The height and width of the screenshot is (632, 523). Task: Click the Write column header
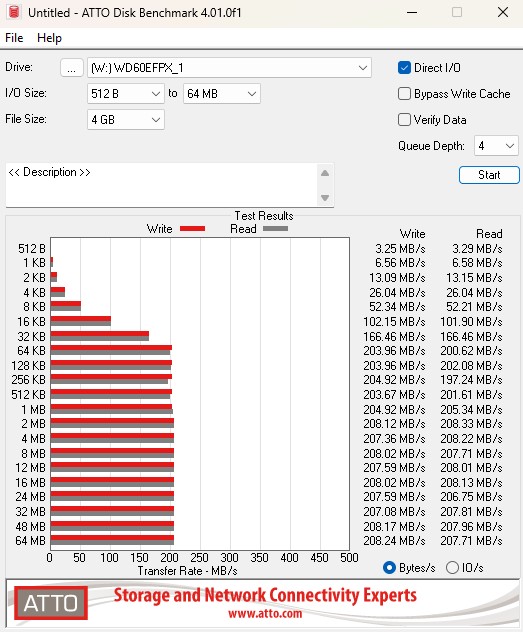coord(412,234)
